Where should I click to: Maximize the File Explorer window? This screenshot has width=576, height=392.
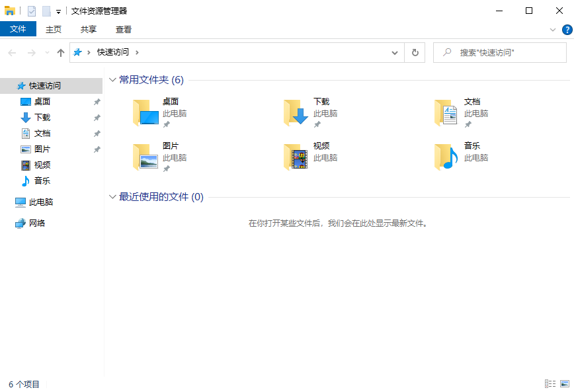pos(529,11)
